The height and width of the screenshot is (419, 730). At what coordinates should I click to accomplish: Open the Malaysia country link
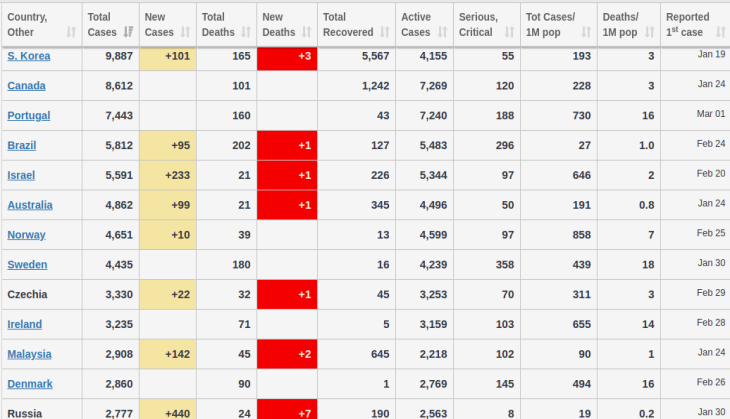29,354
